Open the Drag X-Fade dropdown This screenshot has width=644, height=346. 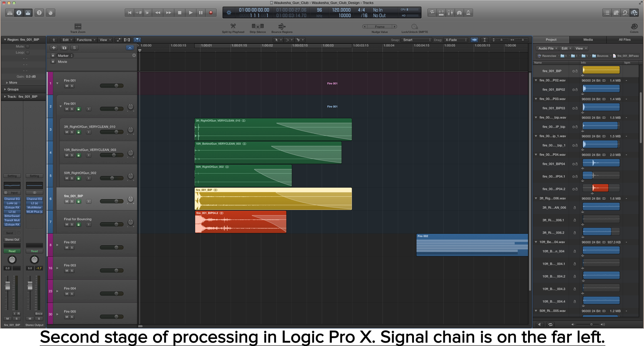click(456, 40)
